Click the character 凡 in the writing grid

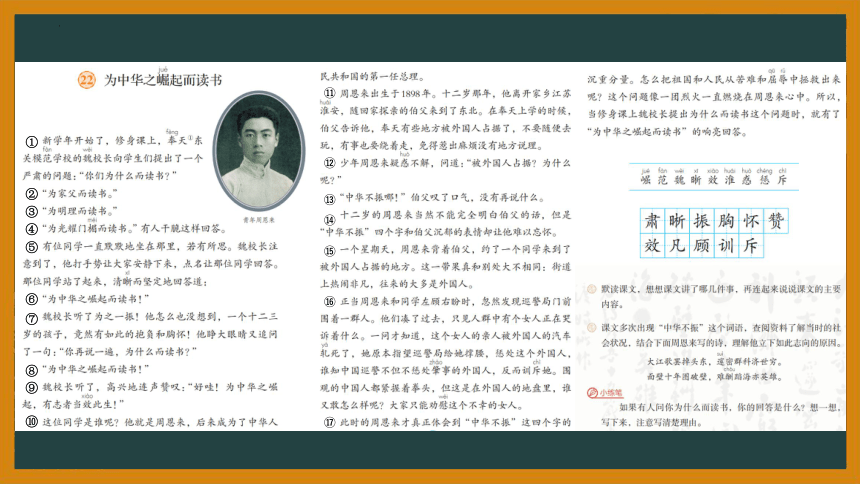pyautogui.click(x=677, y=245)
